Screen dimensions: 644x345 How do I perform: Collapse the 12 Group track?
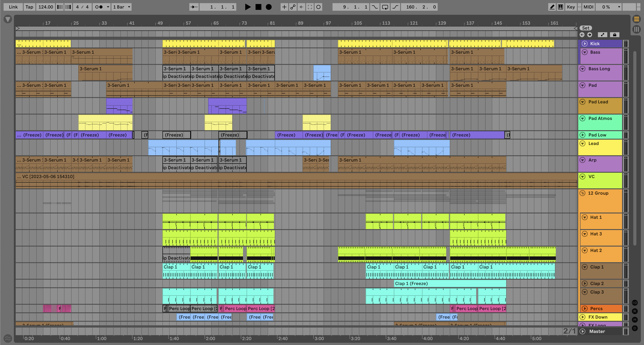click(x=582, y=193)
